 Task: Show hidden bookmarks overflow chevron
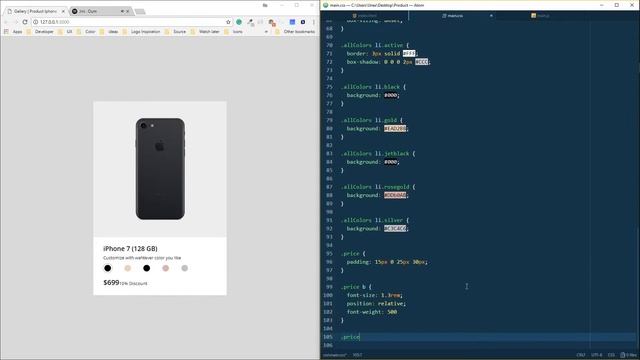[x=267, y=31]
